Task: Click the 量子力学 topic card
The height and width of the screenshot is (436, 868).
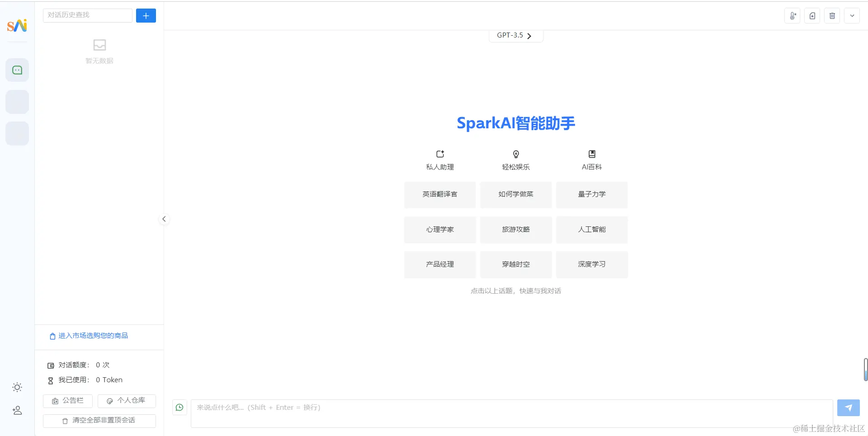Action: click(x=592, y=194)
